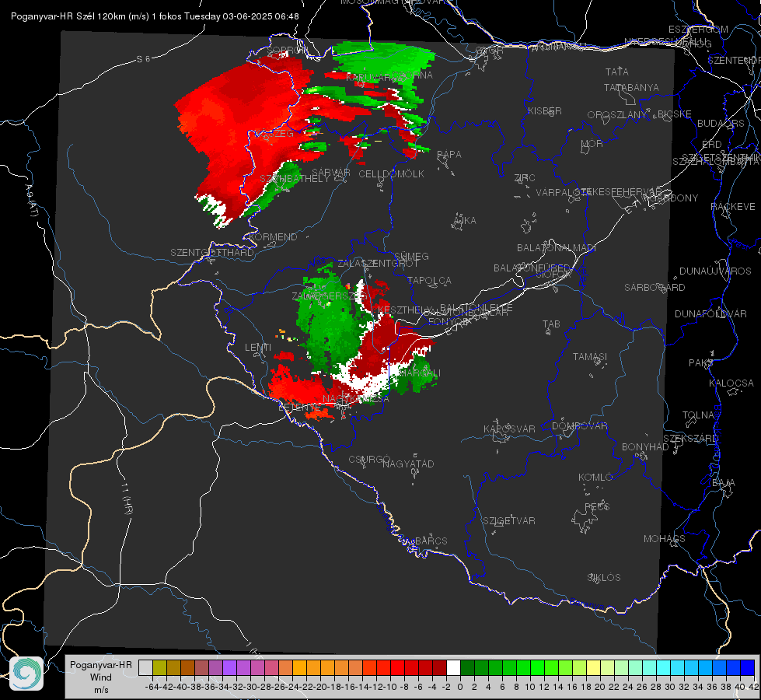Pick the deep blue swatch between 40 and 42
The width and height of the screenshot is (761, 700).
[748, 667]
